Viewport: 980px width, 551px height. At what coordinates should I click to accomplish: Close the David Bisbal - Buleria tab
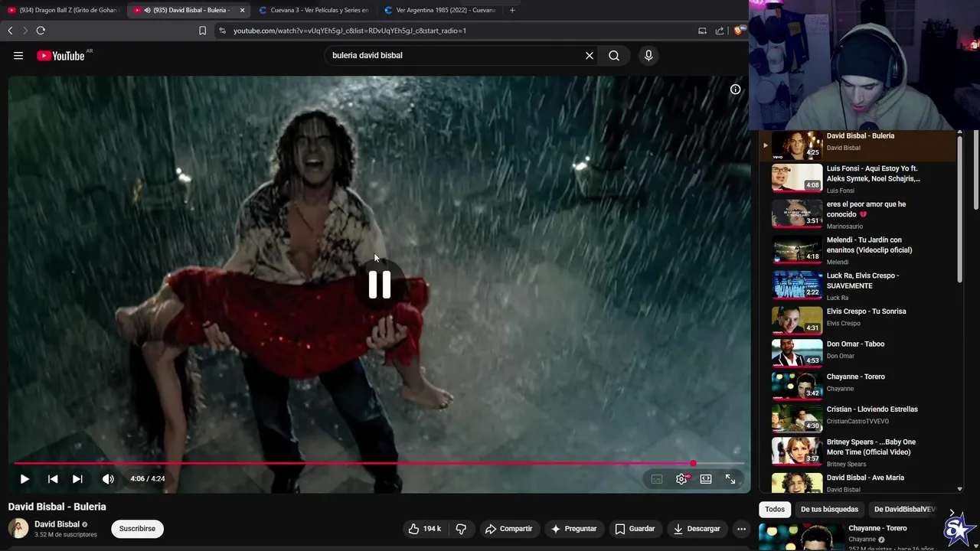(243, 10)
